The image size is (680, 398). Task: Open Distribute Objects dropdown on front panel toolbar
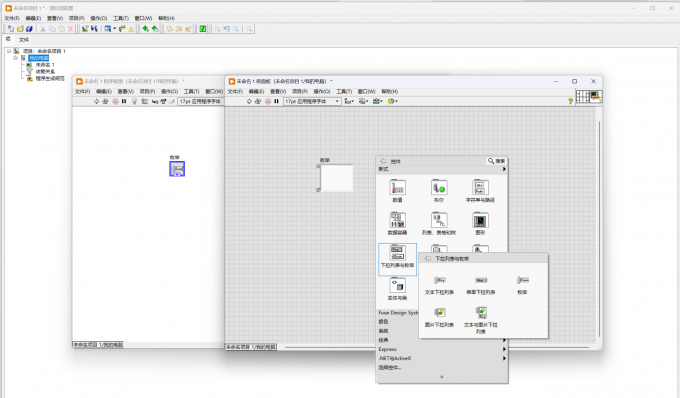click(363, 101)
